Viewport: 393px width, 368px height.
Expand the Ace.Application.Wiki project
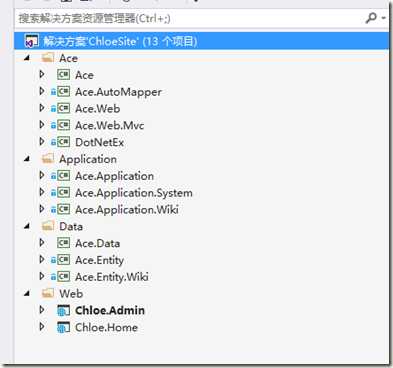pyautogui.click(x=42, y=209)
